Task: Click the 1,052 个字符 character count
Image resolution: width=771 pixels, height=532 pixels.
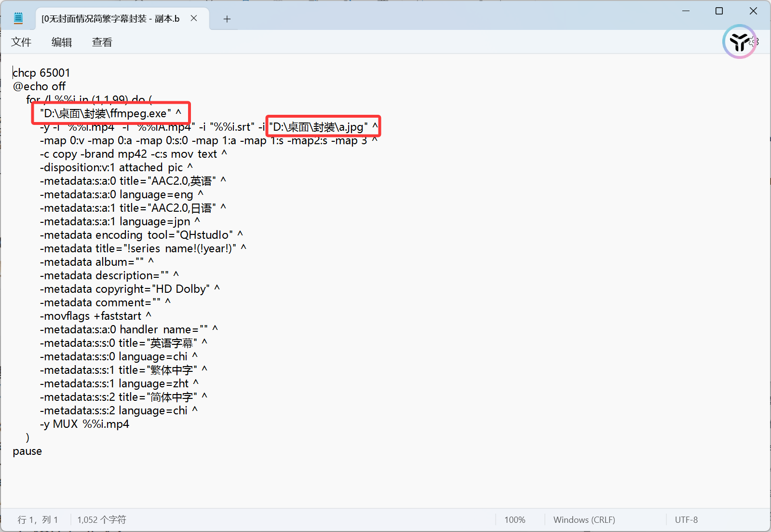Action: (101, 519)
